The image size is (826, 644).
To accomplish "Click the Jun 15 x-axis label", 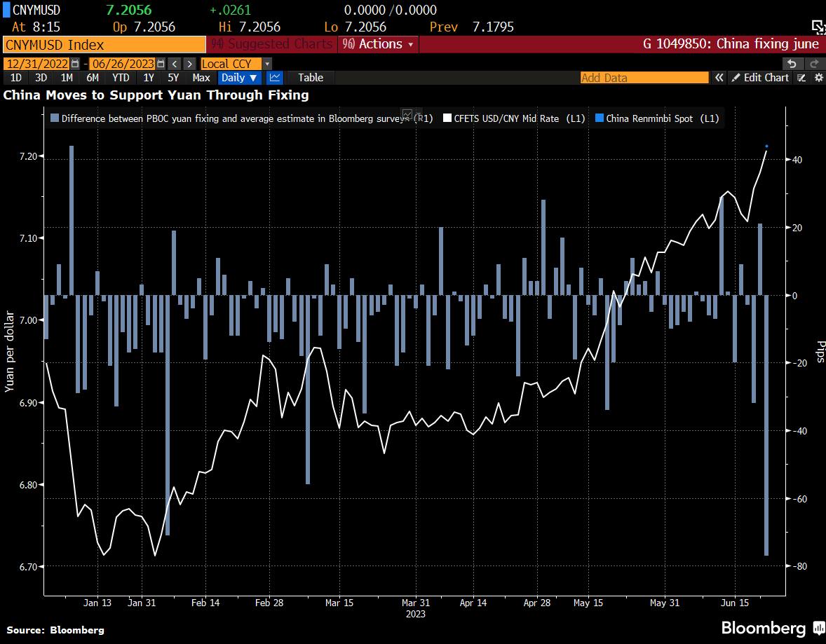I will (735, 603).
